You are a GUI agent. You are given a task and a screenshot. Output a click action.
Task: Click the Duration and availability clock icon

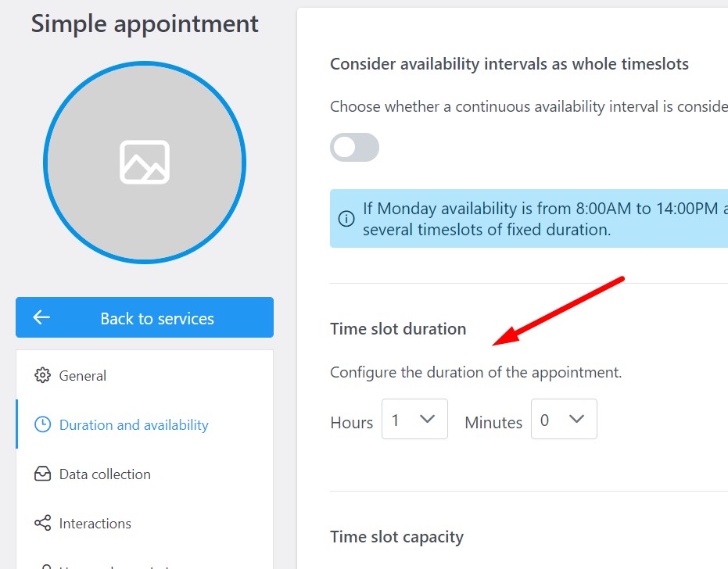tap(42, 424)
